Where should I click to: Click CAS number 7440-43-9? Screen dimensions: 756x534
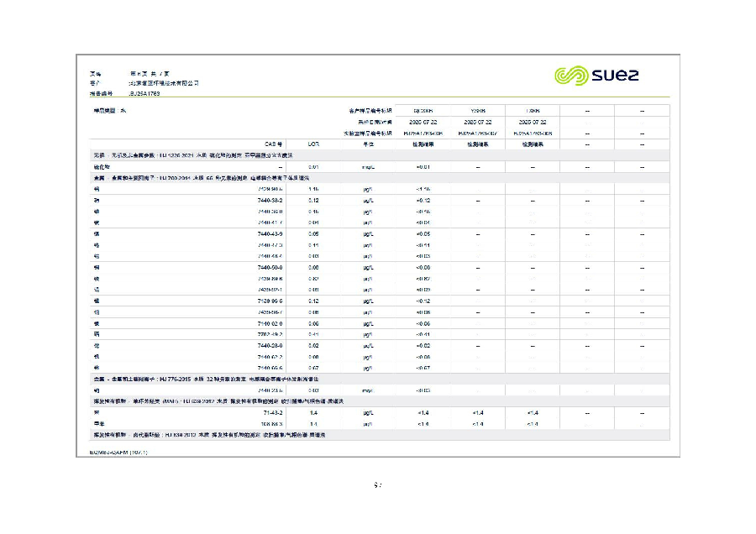point(270,234)
